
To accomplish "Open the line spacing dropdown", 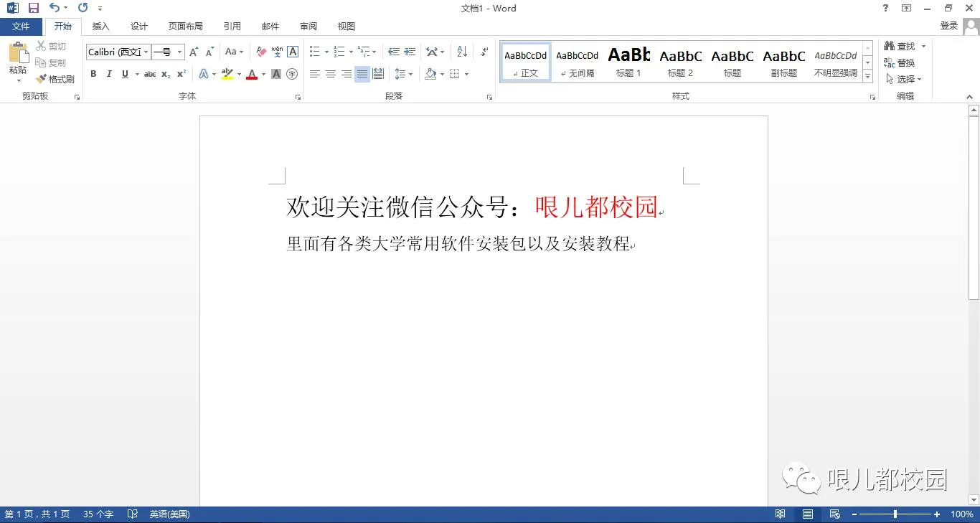I will (404, 74).
